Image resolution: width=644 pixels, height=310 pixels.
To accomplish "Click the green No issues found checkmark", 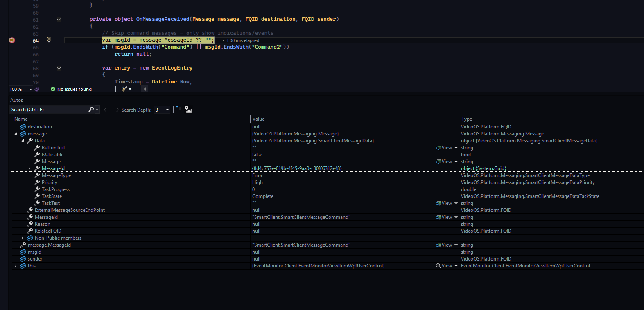I will pyautogui.click(x=53, y=89).
